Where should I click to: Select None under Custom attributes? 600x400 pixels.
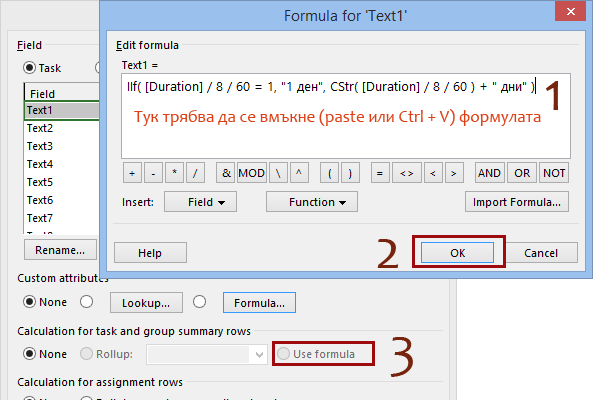click(x=29, y=301)
